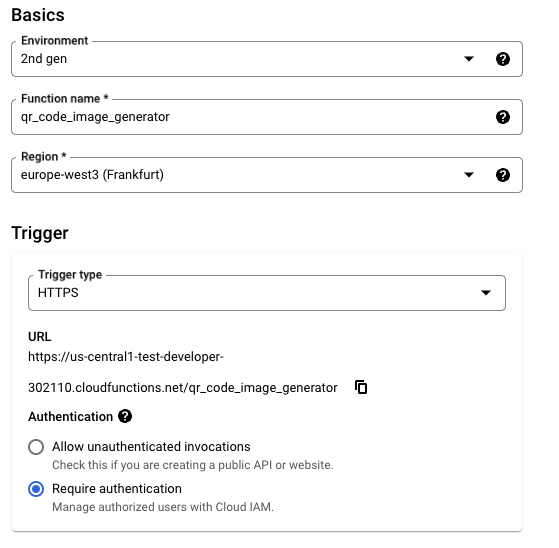The width and height of the screenshot is (559, 548).
Task: Click the '2nd gen' environment value
Action: click(44, 59)
